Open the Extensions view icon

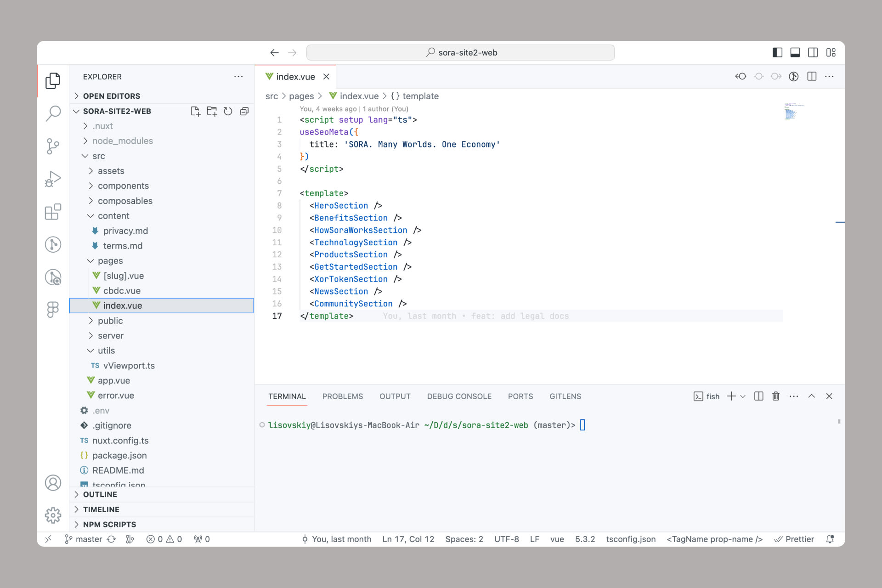click(53, 212)
